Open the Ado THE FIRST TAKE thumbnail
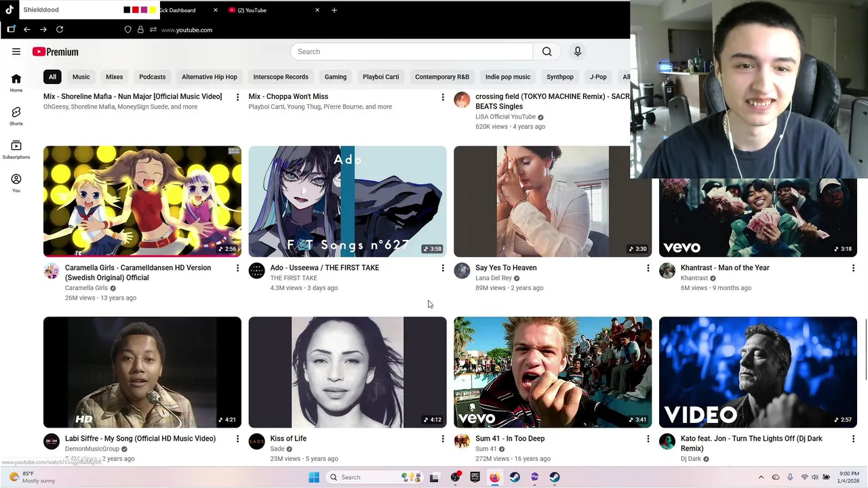The image size is (868, 488). pos(348,201)
